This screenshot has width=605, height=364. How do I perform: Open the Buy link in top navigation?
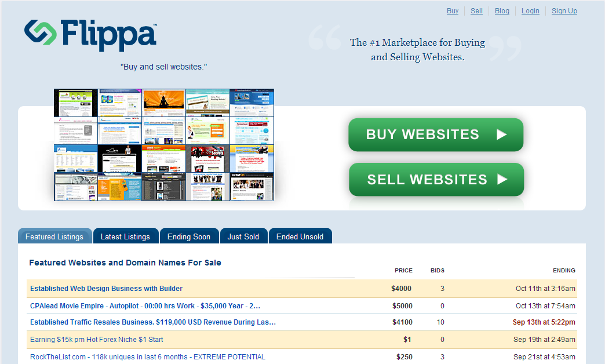coord(453,11)
